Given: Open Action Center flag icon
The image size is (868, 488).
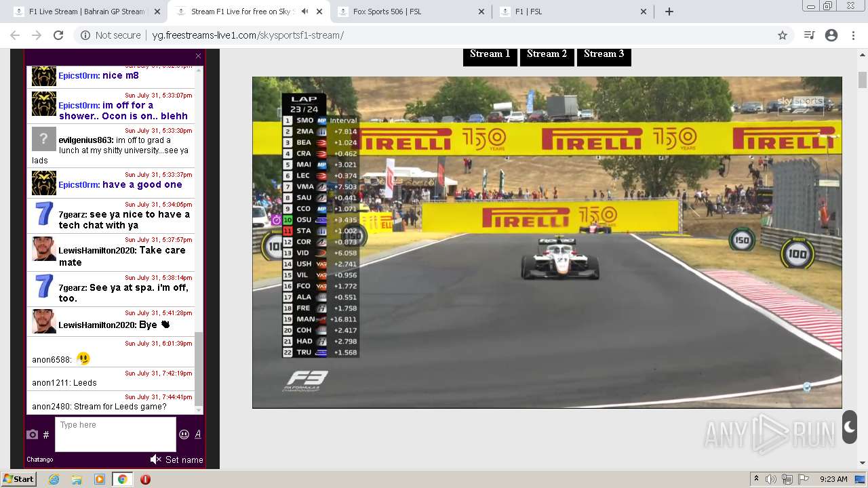Looking at the screenshot, I should point(804,479).
